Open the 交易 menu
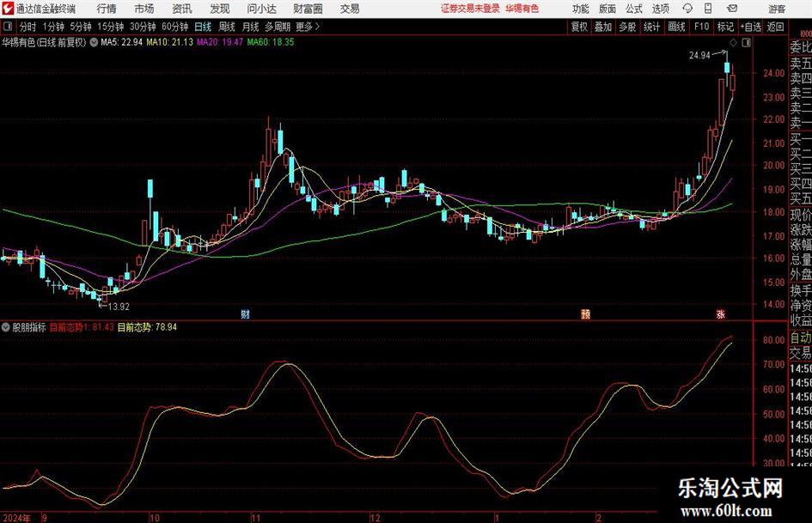The height and width of the screenshot is (523, 812). (350, 9)
